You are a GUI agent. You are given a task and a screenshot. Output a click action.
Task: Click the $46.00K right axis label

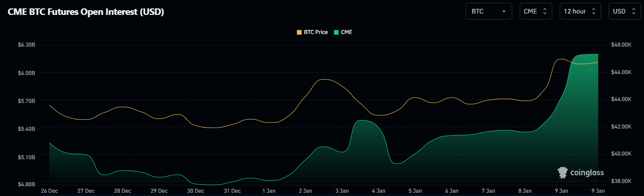click(621, 73)
